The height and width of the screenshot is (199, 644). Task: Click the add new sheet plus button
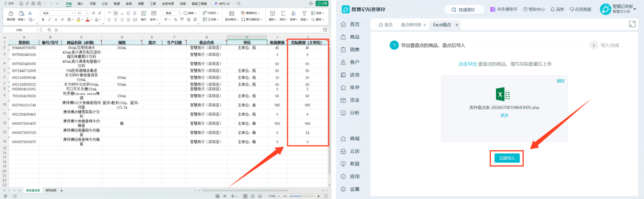click(62, 191)
